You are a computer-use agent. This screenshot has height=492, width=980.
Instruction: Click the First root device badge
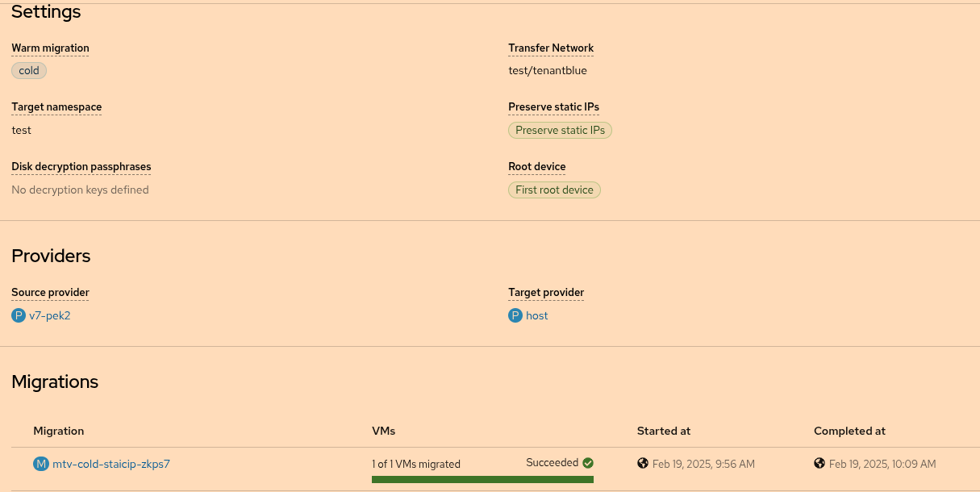pyautogui.click(x=554, y=190)
